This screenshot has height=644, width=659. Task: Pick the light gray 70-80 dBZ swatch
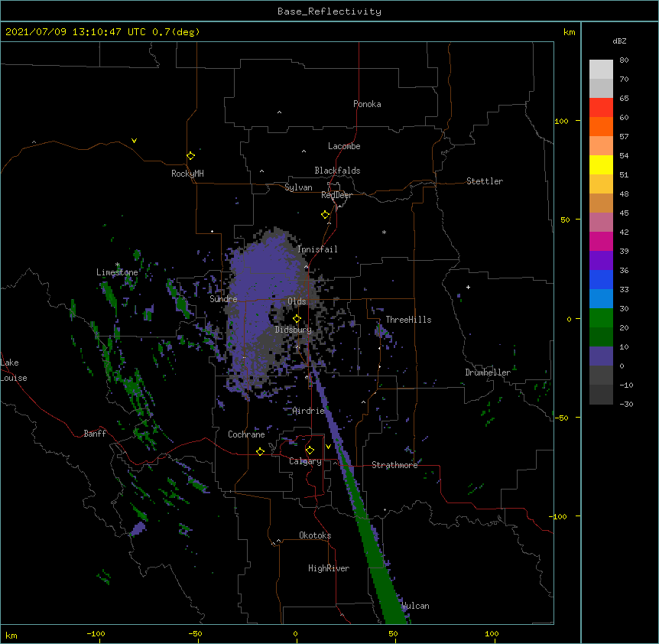click(601, 70)
